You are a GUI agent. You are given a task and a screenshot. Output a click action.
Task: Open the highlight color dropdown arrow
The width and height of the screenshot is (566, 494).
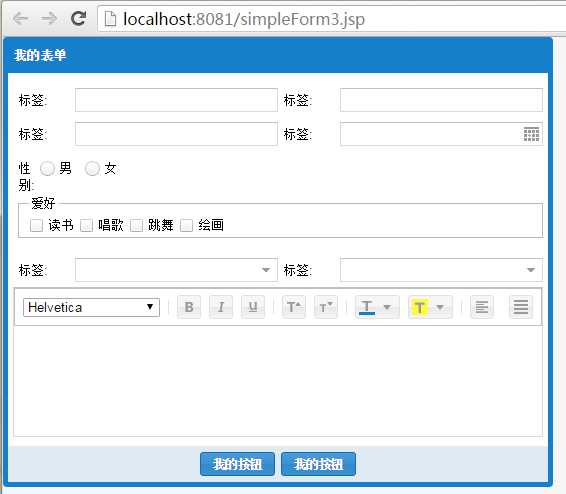point(440,307)
